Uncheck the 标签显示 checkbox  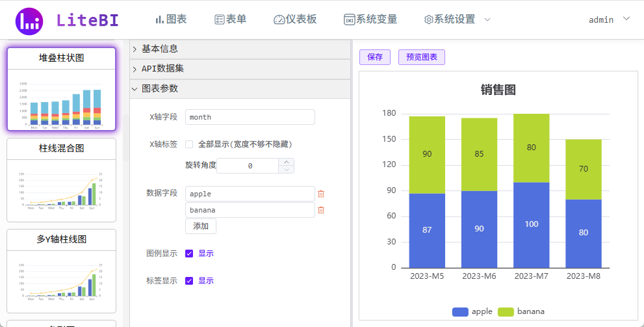(189, 281)
